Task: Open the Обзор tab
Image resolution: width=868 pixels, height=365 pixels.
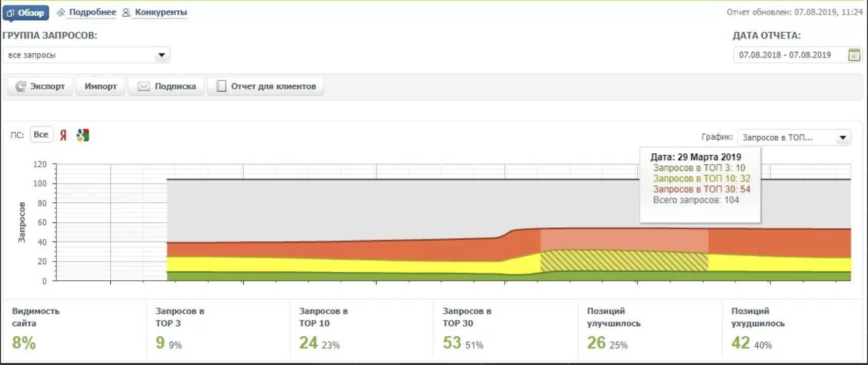Action: (26, 13)
